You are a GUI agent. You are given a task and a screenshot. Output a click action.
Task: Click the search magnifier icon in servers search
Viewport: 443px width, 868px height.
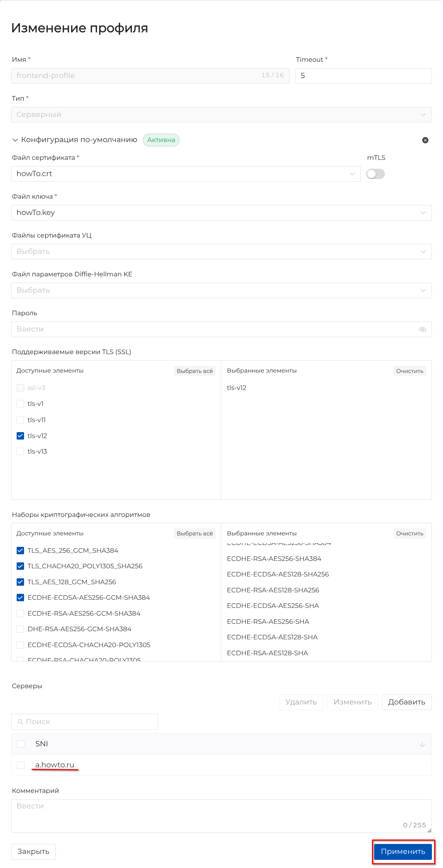(x=20, y=722)
